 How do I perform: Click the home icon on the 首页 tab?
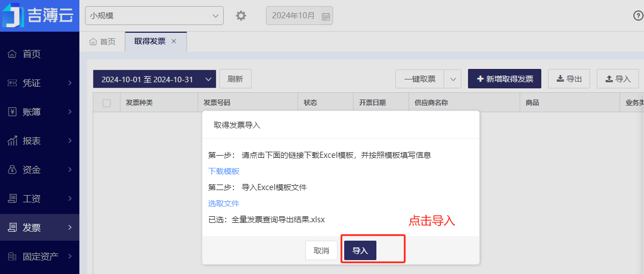[93, 42]
